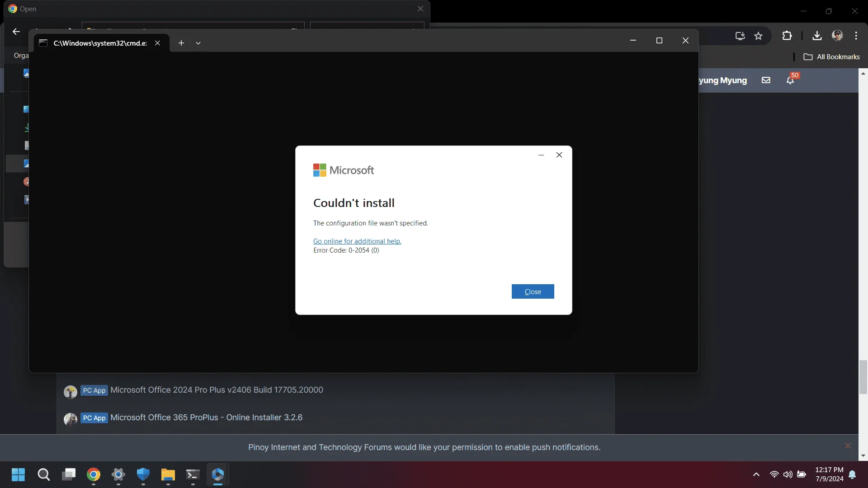This screenshot has height=488, width=868.
Task: Dismiss the Microsoft dialog with X icon
Action: point(559,155)
